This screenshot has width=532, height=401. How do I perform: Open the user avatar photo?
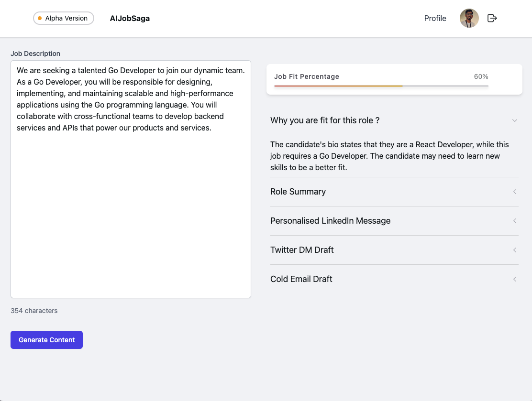pos(469,18)
